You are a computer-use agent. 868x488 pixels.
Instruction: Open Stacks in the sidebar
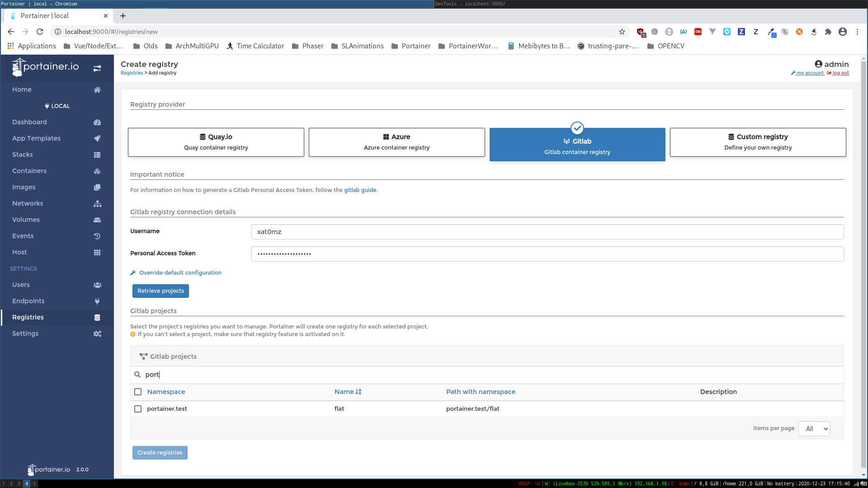click(23, 155)
